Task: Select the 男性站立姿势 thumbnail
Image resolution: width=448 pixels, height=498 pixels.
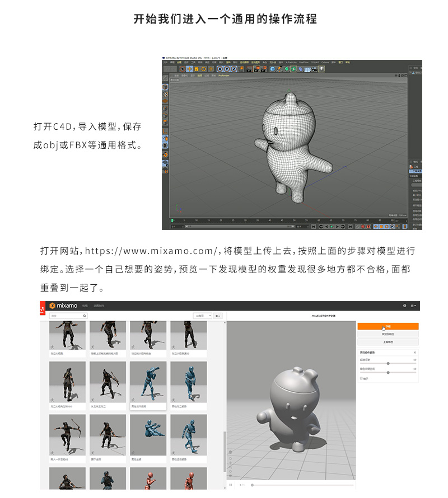Action: (x=189, y=382)
